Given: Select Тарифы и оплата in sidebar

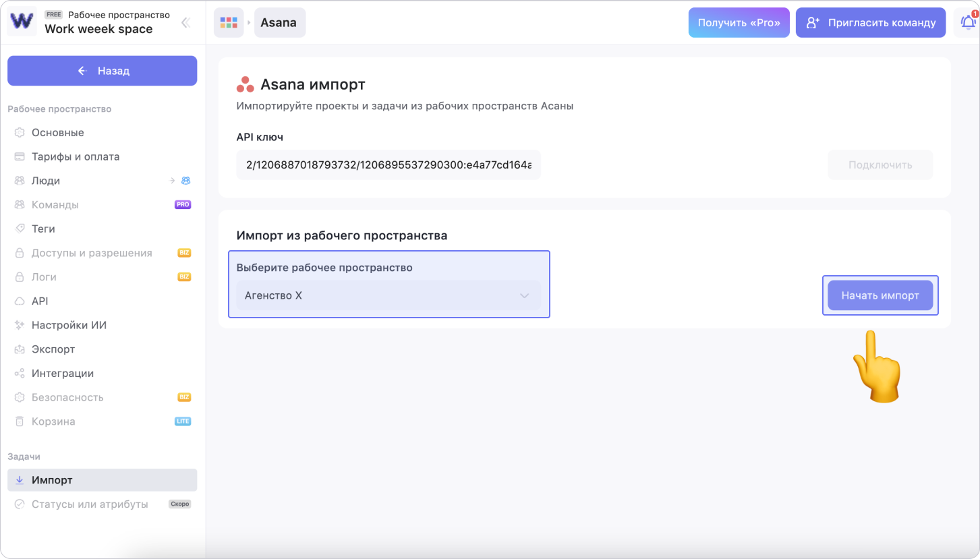Looking at the screenshot, I should [75, 156].
